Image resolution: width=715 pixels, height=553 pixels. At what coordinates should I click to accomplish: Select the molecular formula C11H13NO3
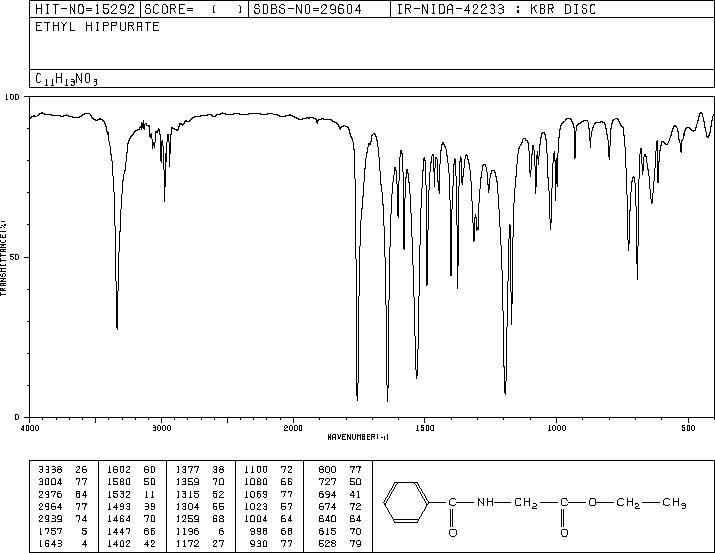66,79
